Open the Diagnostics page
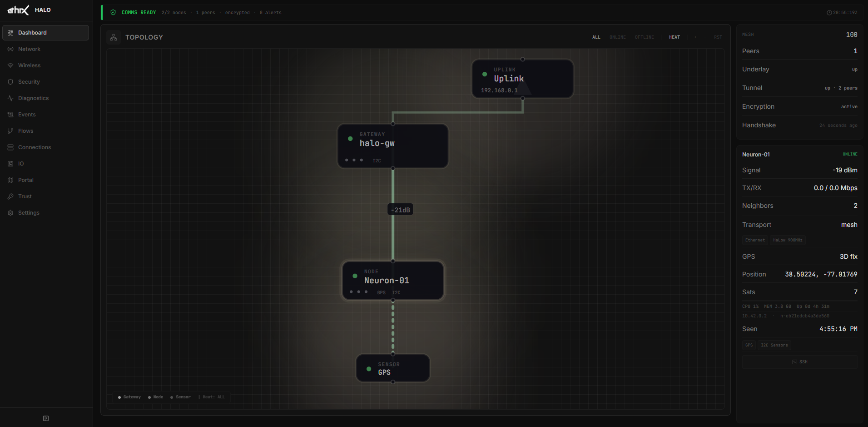Screen dimensions: 868x427 45,98
